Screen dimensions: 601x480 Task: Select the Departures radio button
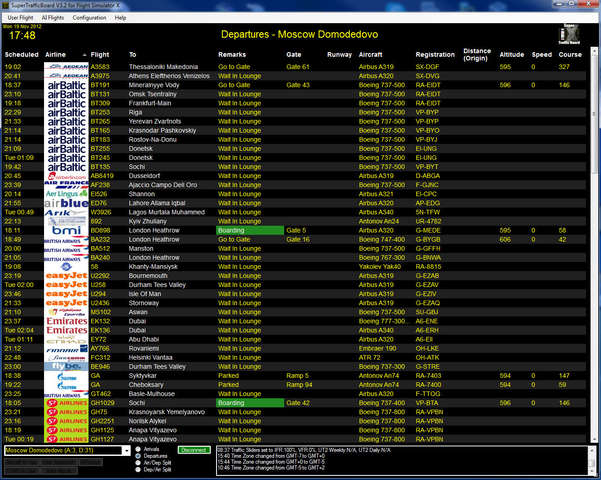(138, 456)
